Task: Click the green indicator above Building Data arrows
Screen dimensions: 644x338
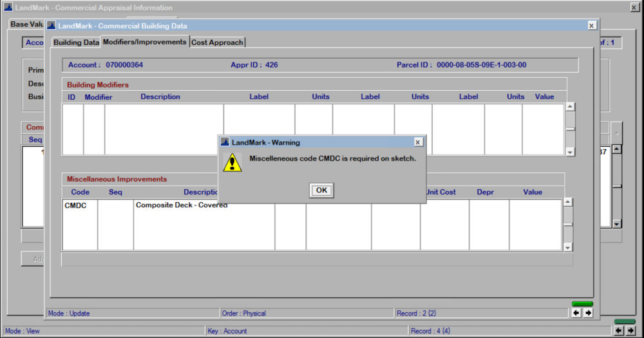Action: 582,304
